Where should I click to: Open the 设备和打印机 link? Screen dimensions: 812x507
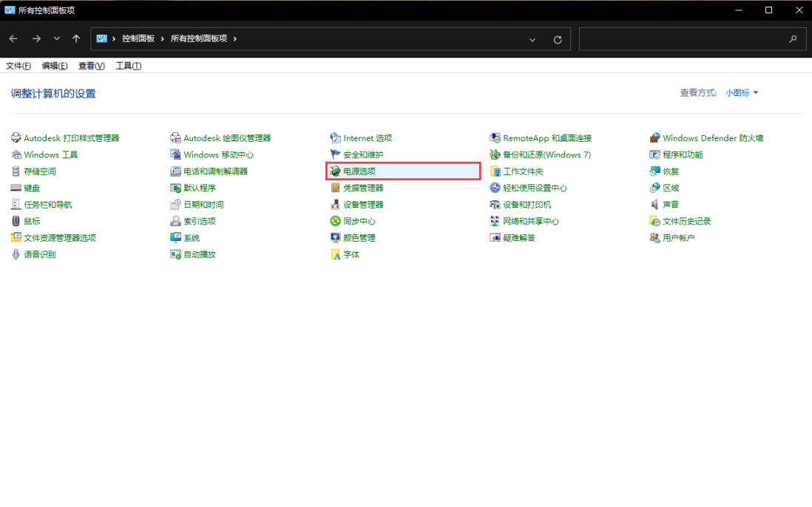[527, 204]
